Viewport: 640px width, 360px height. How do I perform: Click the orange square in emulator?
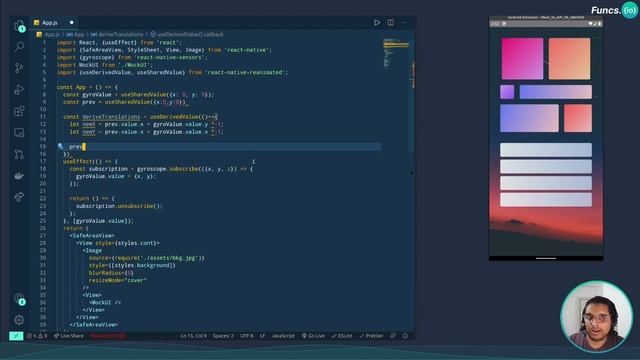pos(569,59)
